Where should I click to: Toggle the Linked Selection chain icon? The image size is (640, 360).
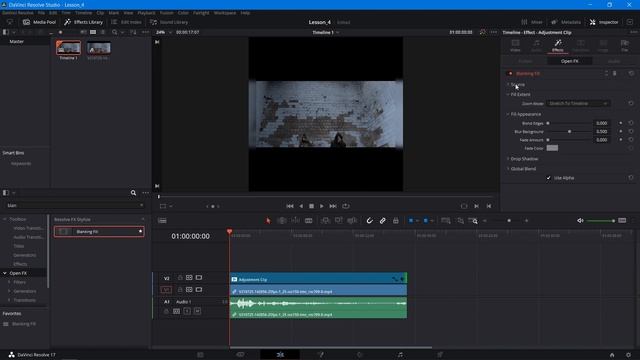(x=382, y=220)
